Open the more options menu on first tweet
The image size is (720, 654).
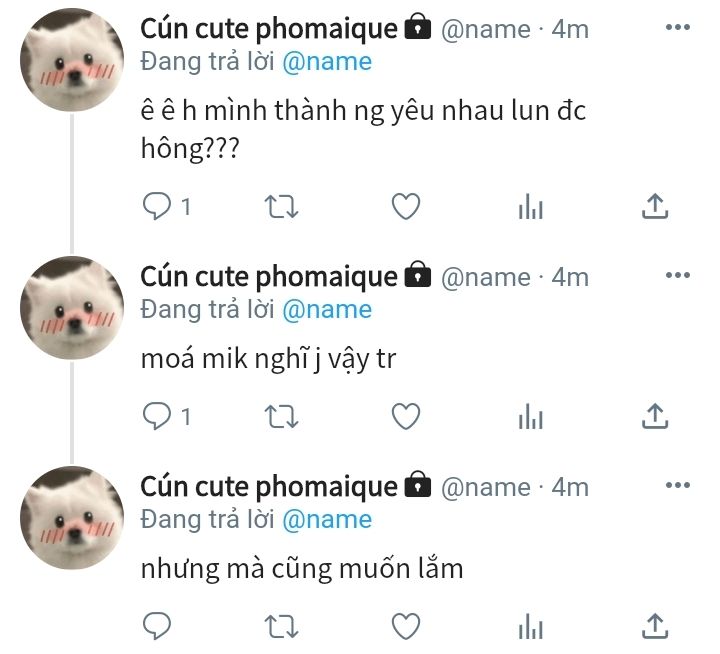pyautogui.click(x=678, y=27)
